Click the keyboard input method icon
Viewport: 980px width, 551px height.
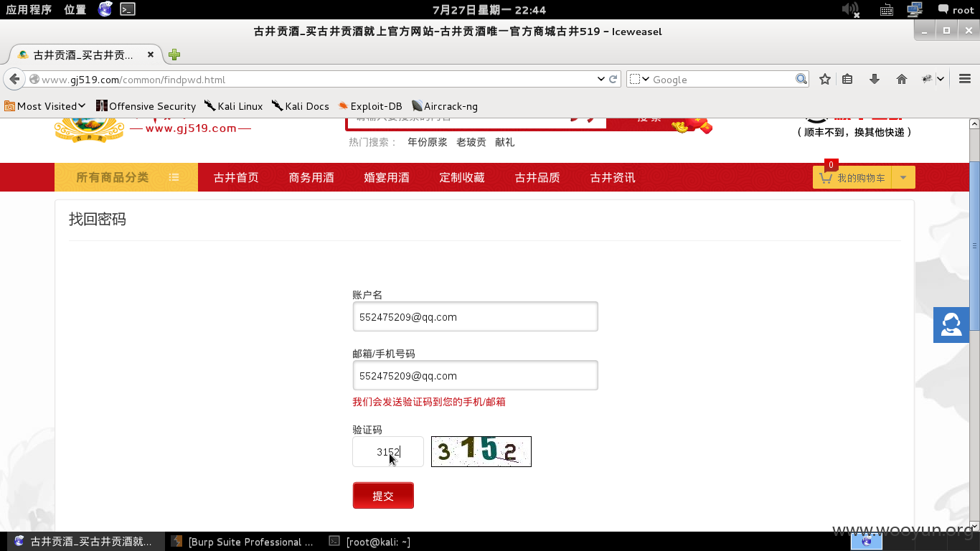point(886,10)
